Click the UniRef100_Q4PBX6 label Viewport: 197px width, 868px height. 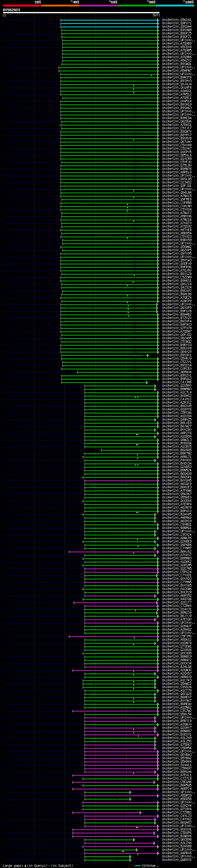177,853
